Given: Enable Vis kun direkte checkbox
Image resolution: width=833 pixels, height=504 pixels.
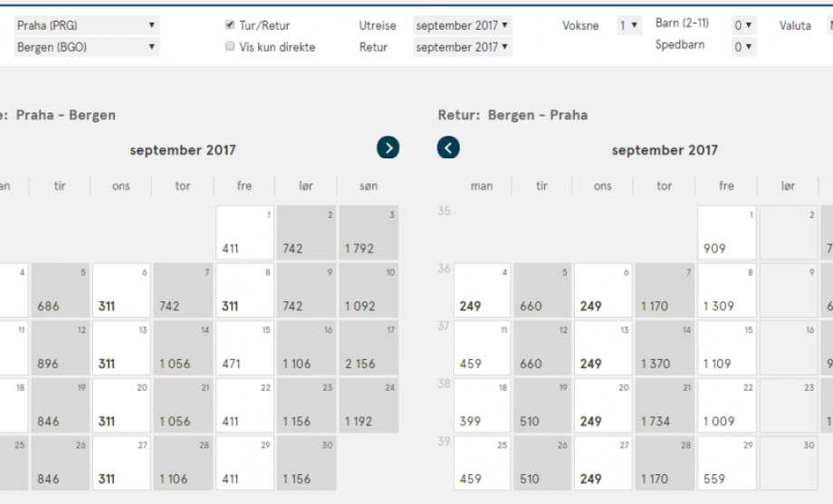Looking at the screenshot, I should 230,46.
